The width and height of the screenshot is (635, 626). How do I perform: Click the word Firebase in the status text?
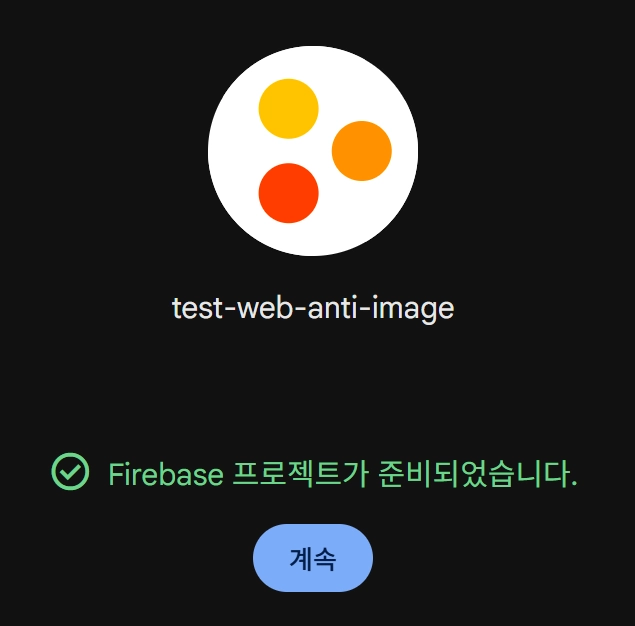(166, 474)
